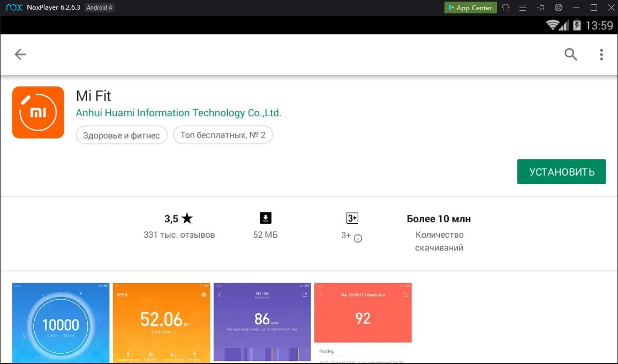Viewport: 618px width, 364px height.
Task: Open NoxPlayer settings gear
Action: click(559, 7)
